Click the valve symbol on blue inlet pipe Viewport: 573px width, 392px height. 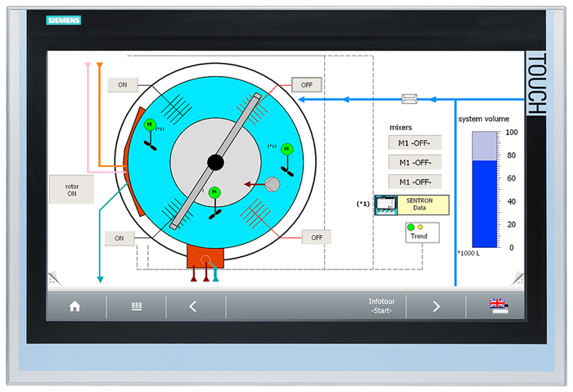409,99
